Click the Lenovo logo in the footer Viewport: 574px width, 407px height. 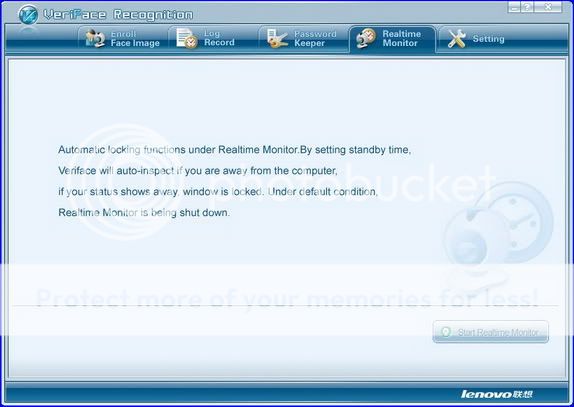tap(496, 394)
